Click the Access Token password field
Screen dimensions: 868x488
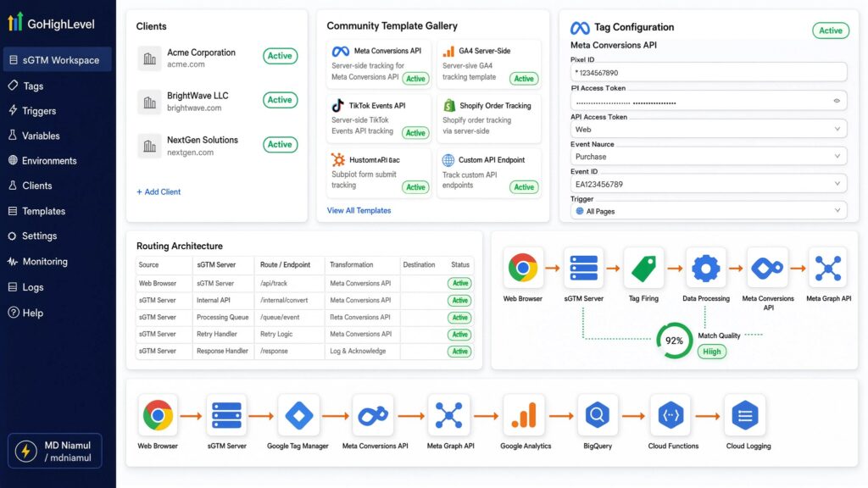(709, 102)
